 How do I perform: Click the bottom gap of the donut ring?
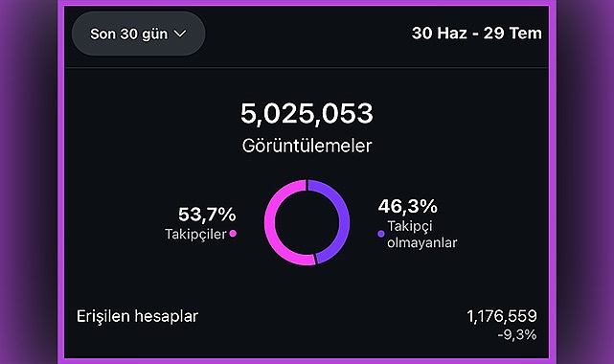click(x=315, y=260)
